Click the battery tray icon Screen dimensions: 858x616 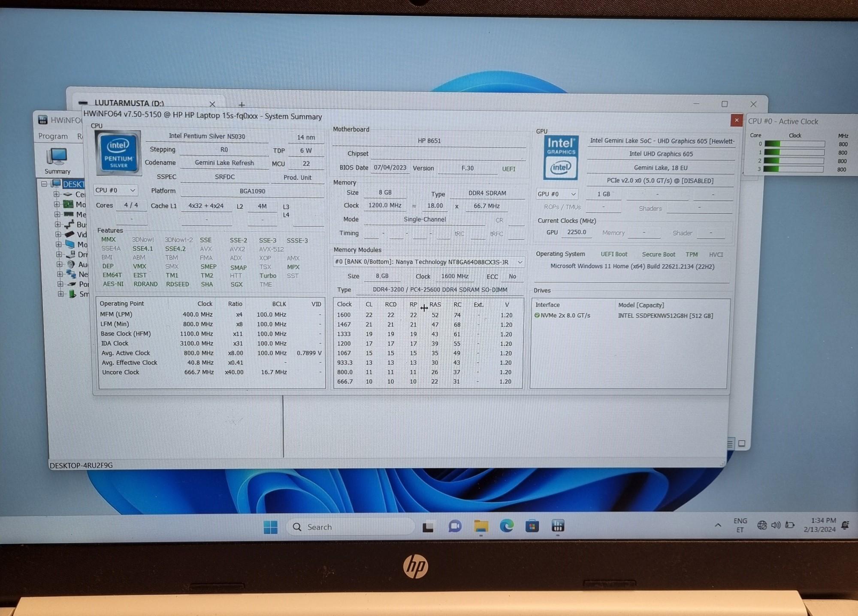click(790, 525)
